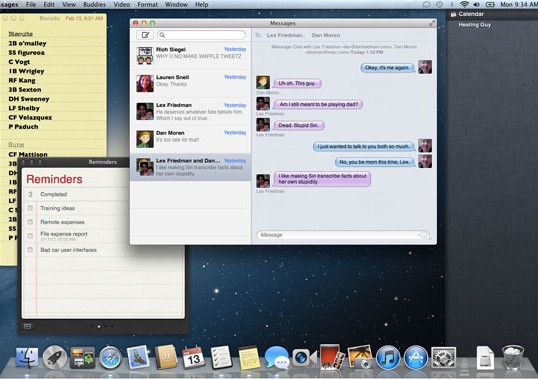Open Mail stamp icon in the Dock
This screenshot has height=379, width=538.
tap(138, 357)
